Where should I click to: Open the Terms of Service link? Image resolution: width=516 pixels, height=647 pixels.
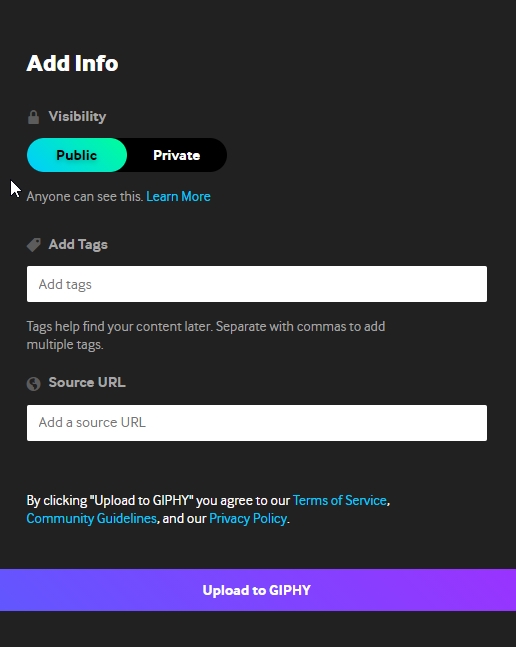339,501
